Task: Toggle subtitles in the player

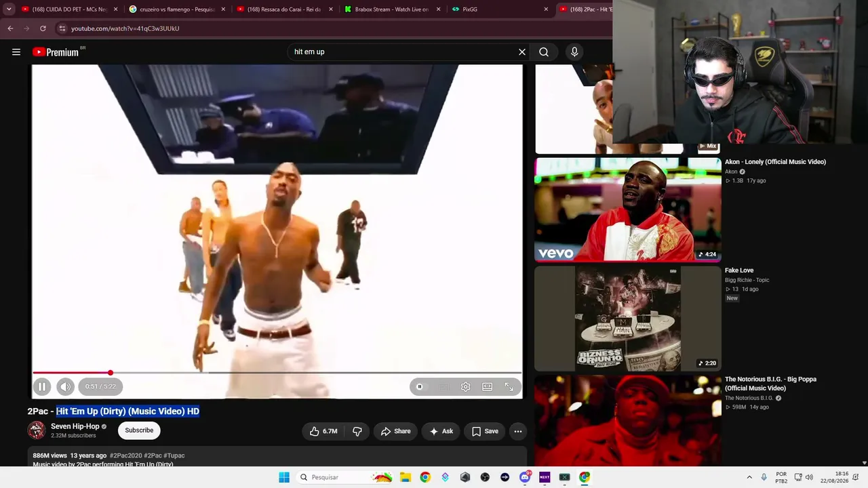Action: pyautogui.click(x=444, y=386)
